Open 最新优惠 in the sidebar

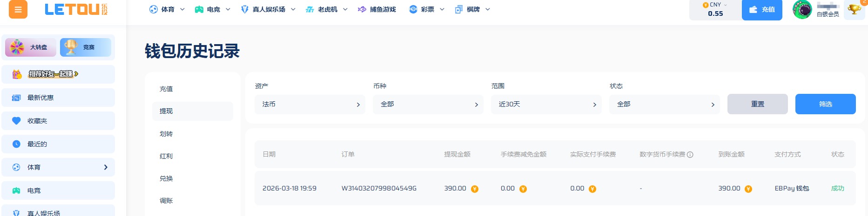(58, 98)
